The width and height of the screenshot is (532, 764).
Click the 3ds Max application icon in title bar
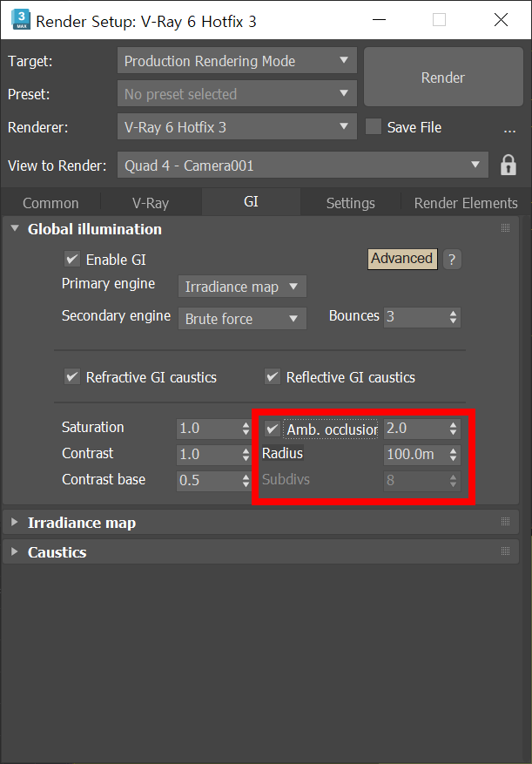[x=21, y=20]
